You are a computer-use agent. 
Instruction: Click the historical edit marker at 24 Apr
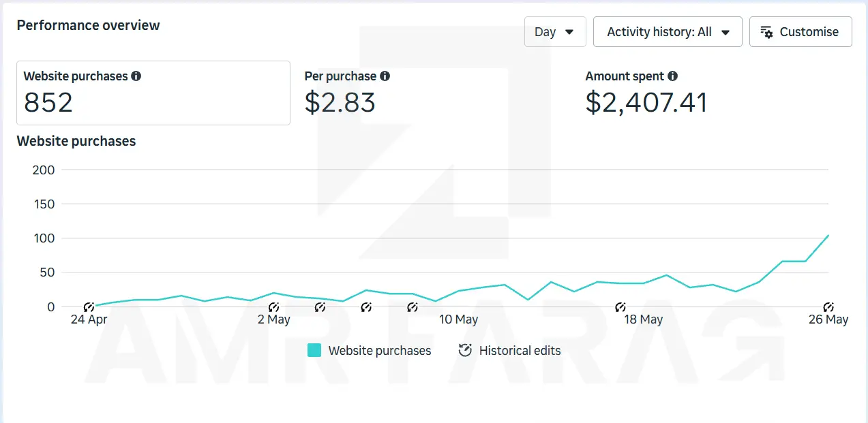89,307
